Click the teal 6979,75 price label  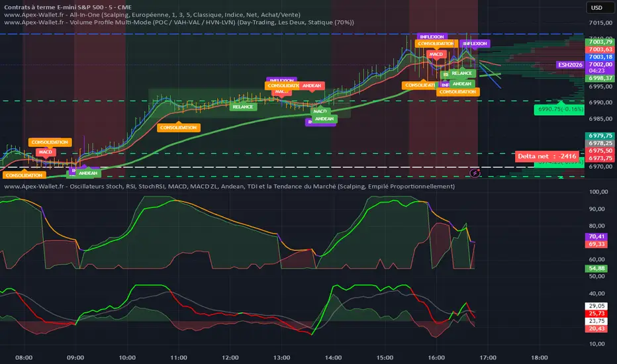coord(600,136)
